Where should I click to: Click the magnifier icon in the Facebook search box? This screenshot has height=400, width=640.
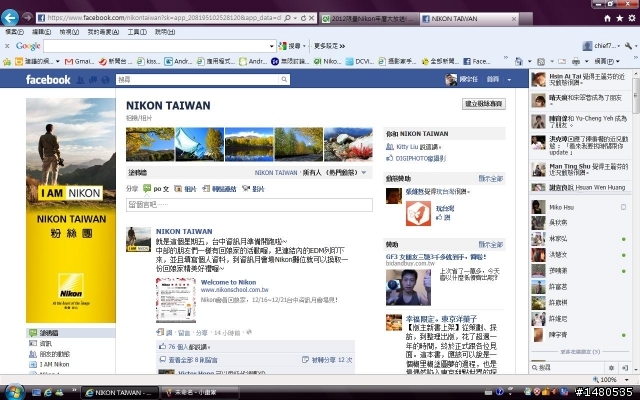click(284, 80)
